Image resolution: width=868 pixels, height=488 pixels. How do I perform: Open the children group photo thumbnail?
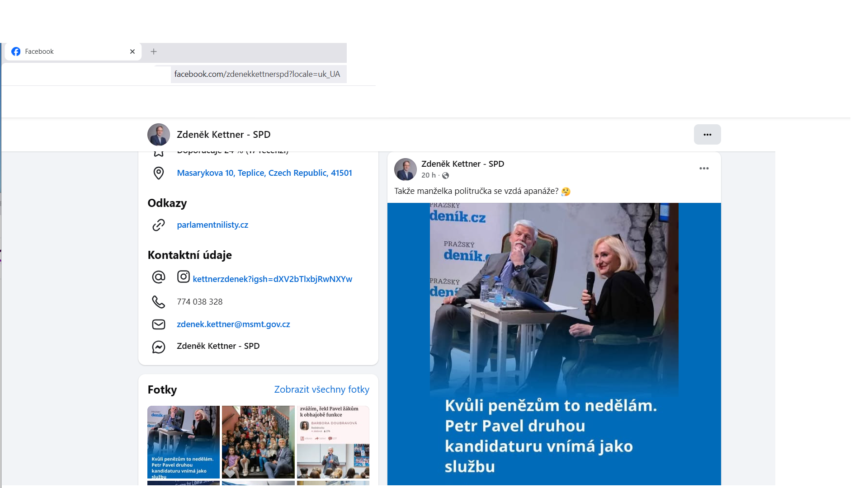tap(258, 441)
